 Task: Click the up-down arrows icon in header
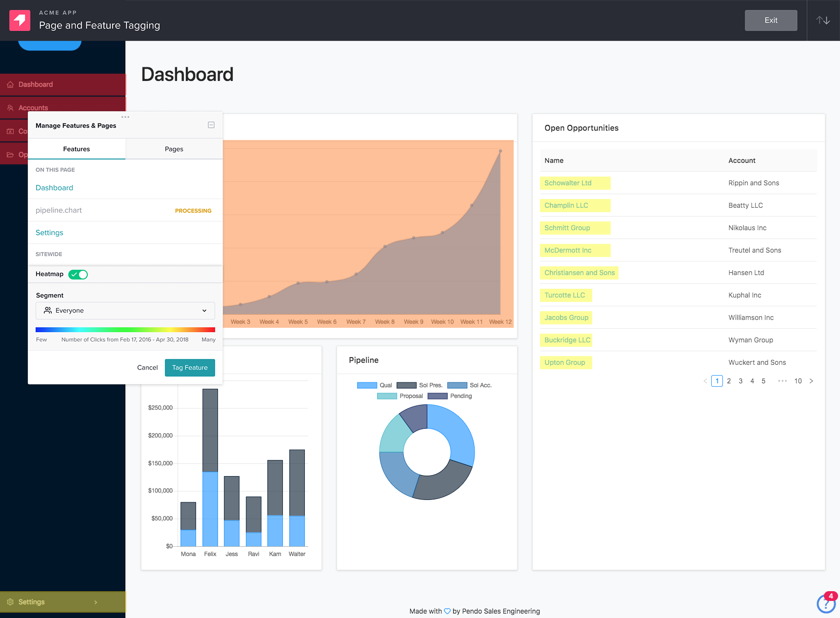(x=823, y=20)
